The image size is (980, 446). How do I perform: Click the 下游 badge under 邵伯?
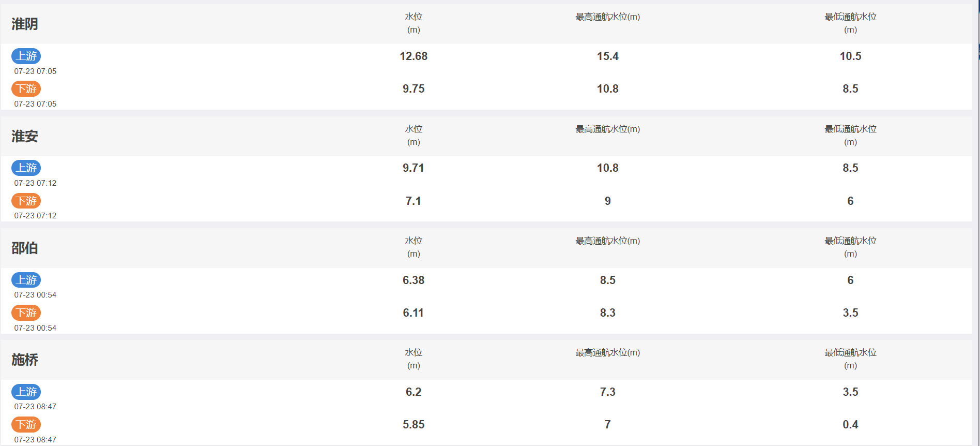(x=26, y=313)
